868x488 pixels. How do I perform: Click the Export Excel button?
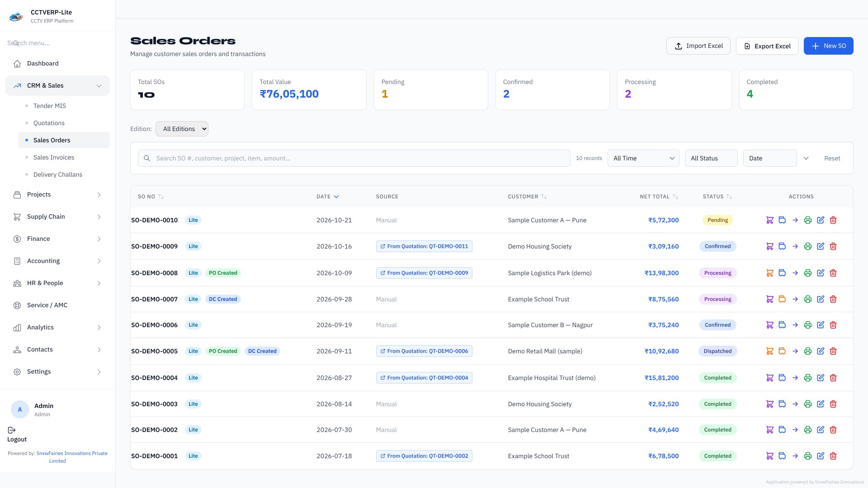(767, 46)
